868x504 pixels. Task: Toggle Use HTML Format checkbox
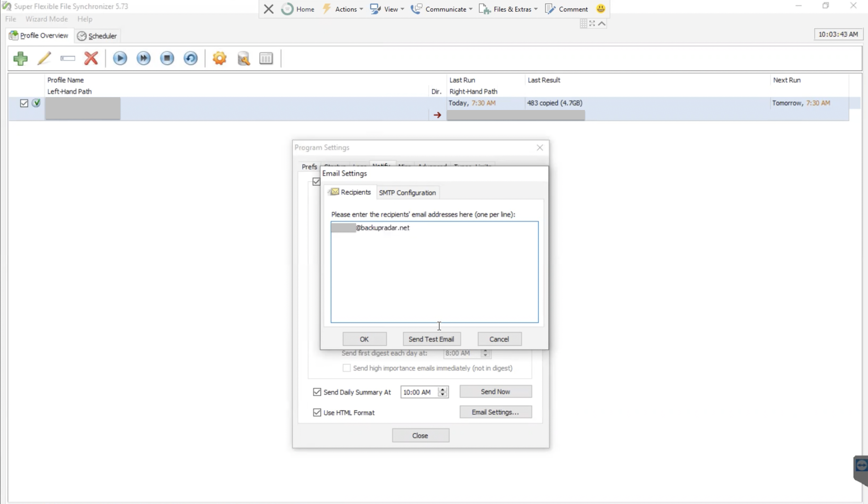317,413
